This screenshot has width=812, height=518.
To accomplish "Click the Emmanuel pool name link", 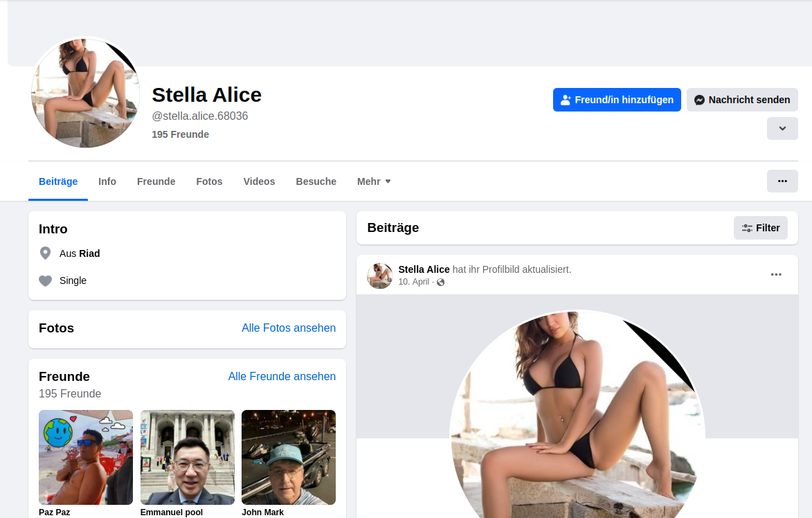I will (x=172, y=512).
